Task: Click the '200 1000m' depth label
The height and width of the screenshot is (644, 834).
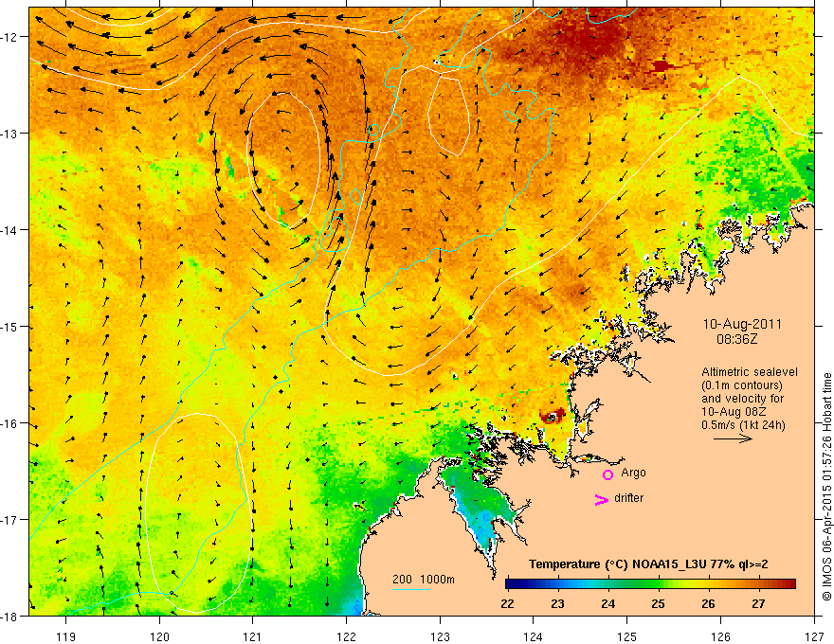Action: (x=424, y=580)
